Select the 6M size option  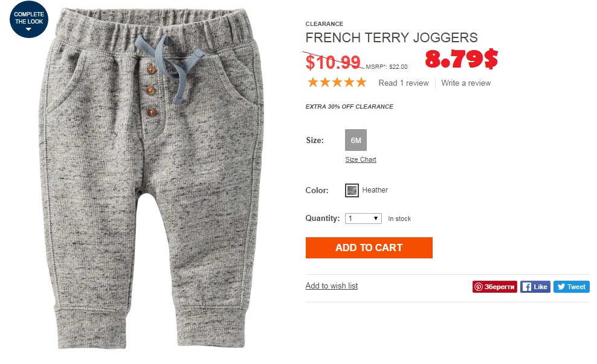click(x=356, y=140)
